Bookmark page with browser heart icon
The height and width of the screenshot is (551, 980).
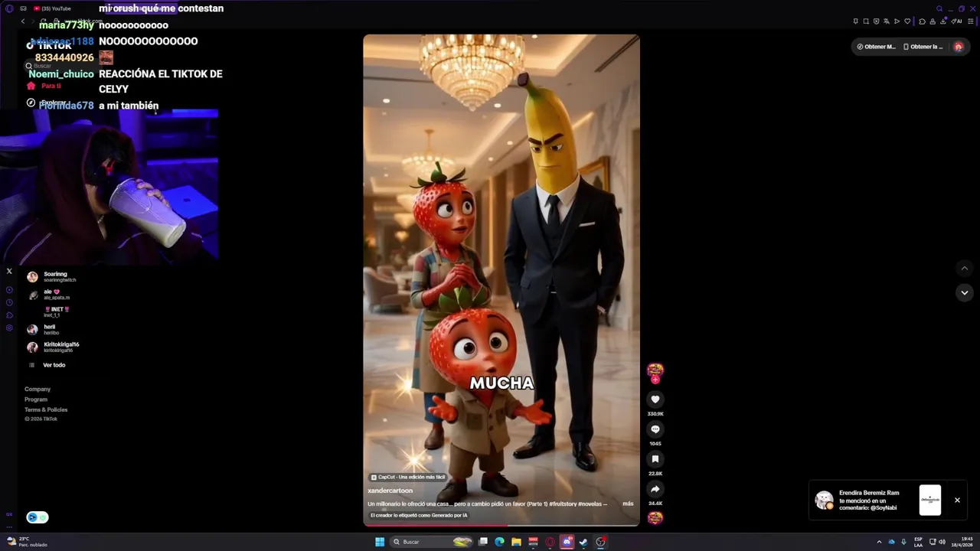coord(907,21)
